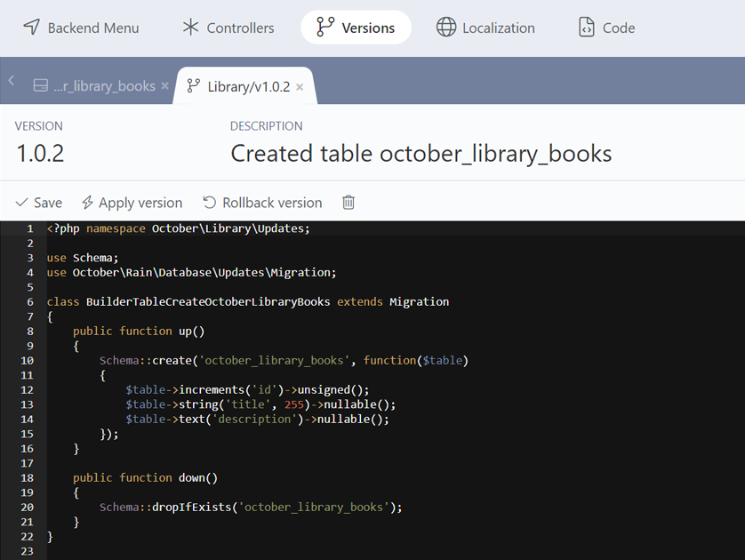The height and width of the screenshot is (560, 745).
Task: Click the lightning bolt Apply icon
Action: click(x=87, y=203)
